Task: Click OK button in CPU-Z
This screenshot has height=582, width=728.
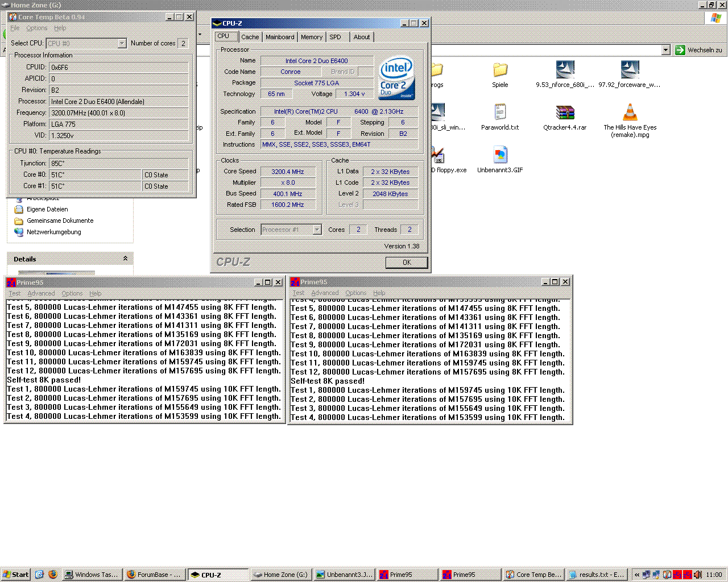Action: (407, 262)
